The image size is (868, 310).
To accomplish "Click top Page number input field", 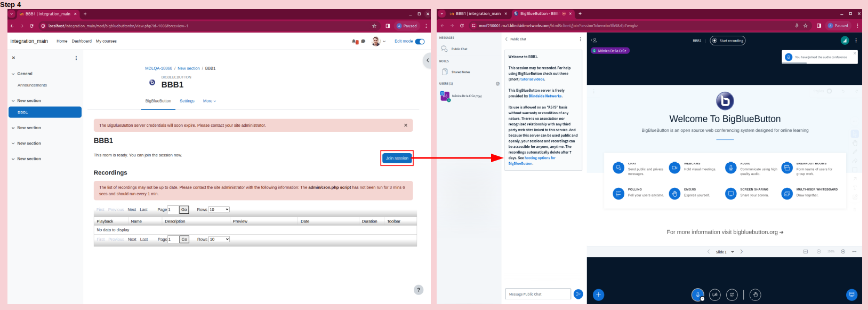I will pyautogui.click(x=173, y=210).
